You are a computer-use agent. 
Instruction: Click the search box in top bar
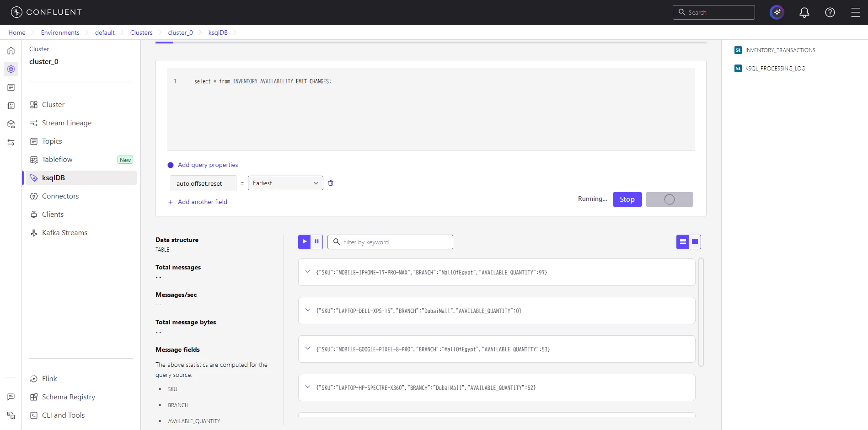(713, 12)
